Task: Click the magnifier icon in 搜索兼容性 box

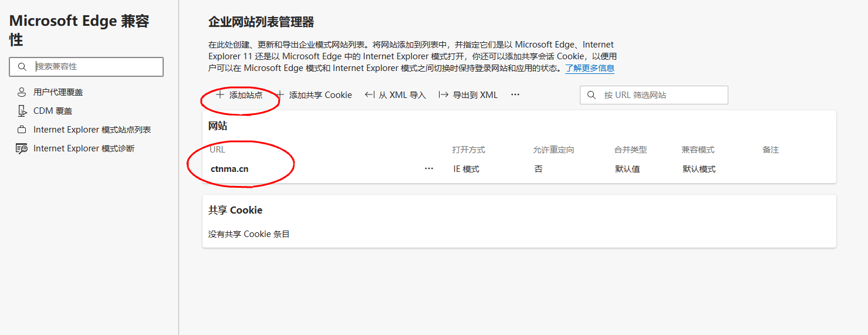Action: pyautogui.click(x=22, y=67)
